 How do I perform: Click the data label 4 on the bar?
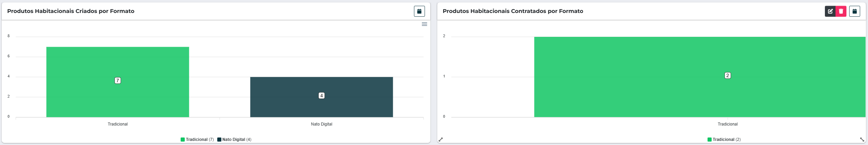point(321,96)
